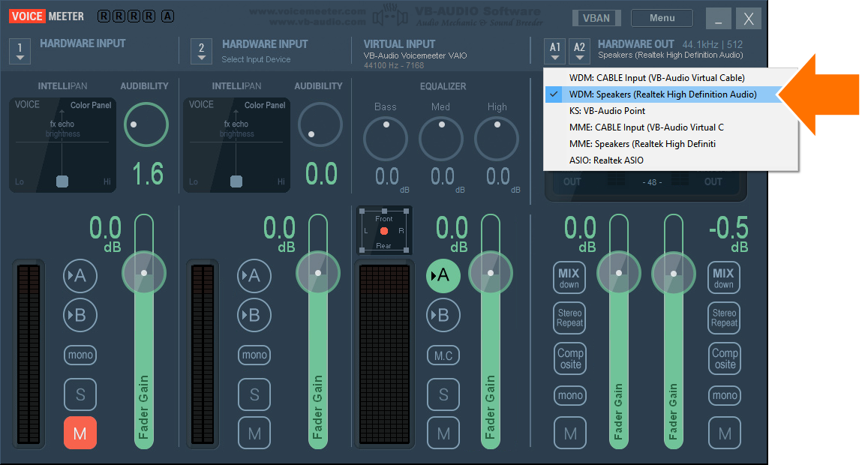Enable bus B on hardware input 2
This screenshot has height=465, width=868.
click(x=254, y=315)
